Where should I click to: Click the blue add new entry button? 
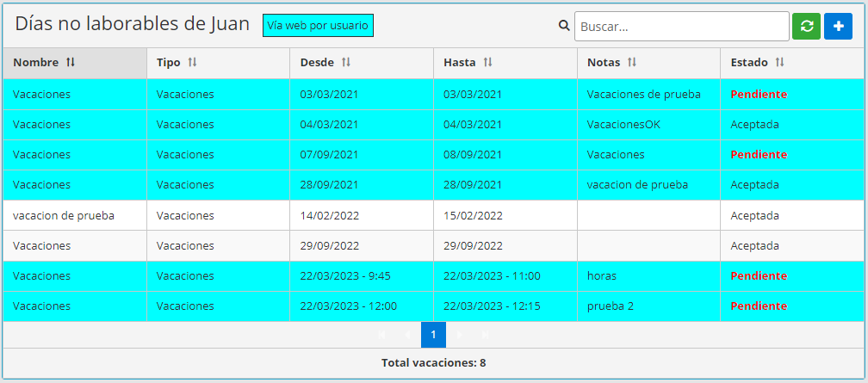tap(838, 27)
